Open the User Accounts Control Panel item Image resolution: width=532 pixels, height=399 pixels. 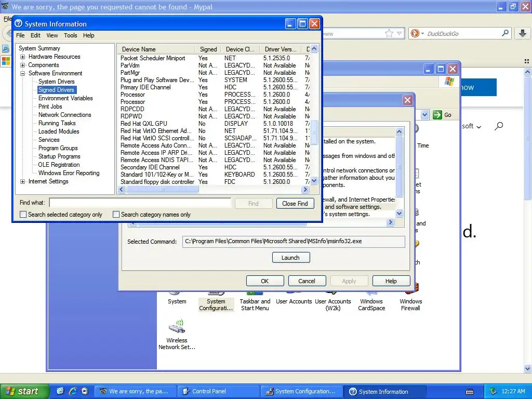pyautogui.click(x=294, y=299)
